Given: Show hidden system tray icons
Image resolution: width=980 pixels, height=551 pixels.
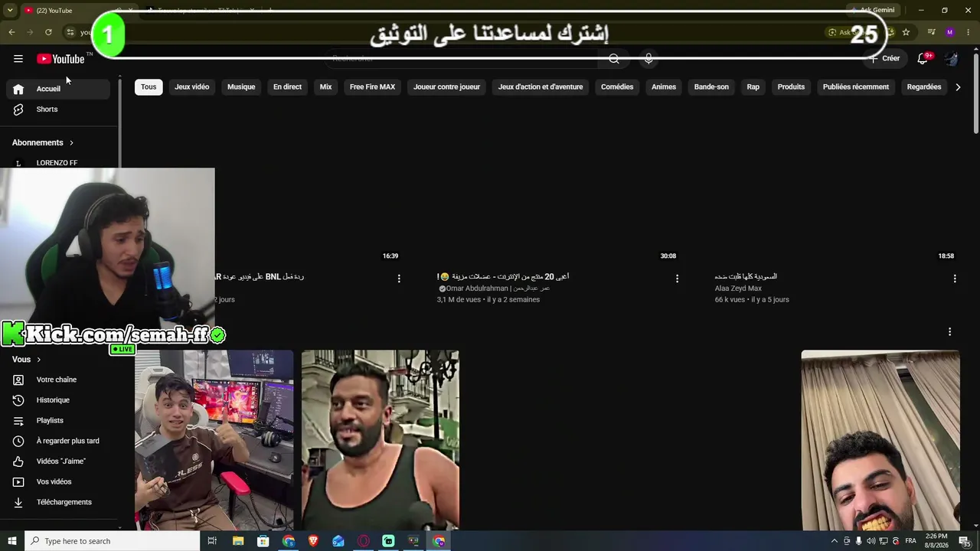Looking at the screenshot, I should [835, 541].
